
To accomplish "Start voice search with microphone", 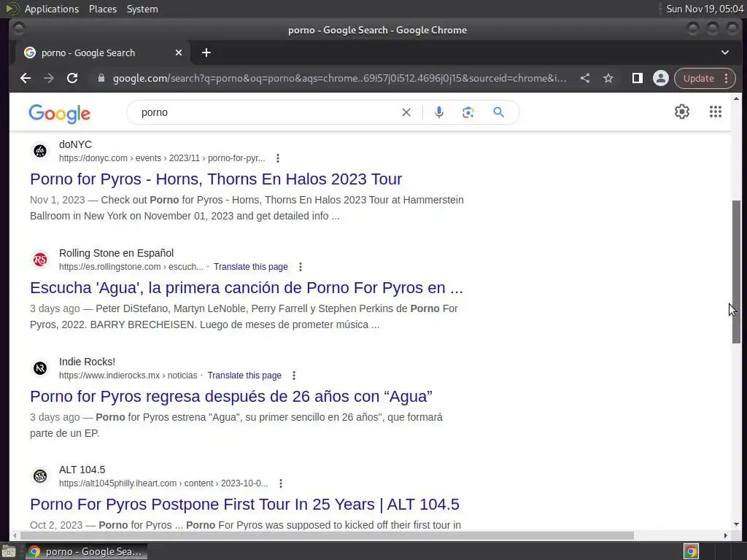I will [439, 112].
